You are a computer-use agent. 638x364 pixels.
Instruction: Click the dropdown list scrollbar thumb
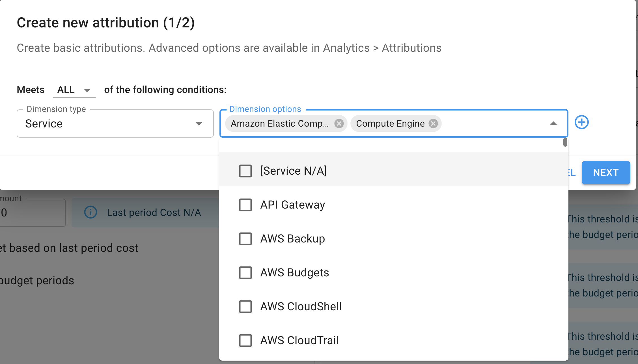pyautogui.click(x=565, y=142)
